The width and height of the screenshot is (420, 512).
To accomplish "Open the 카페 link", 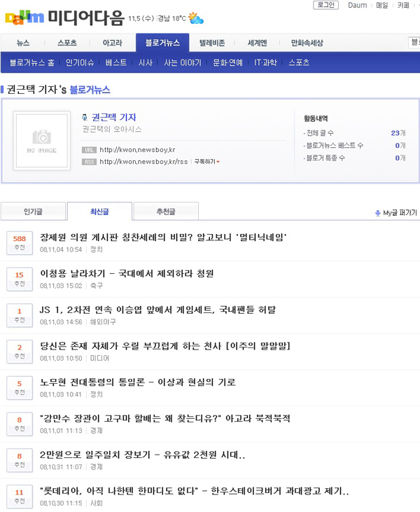I will (x=403, y=5).
